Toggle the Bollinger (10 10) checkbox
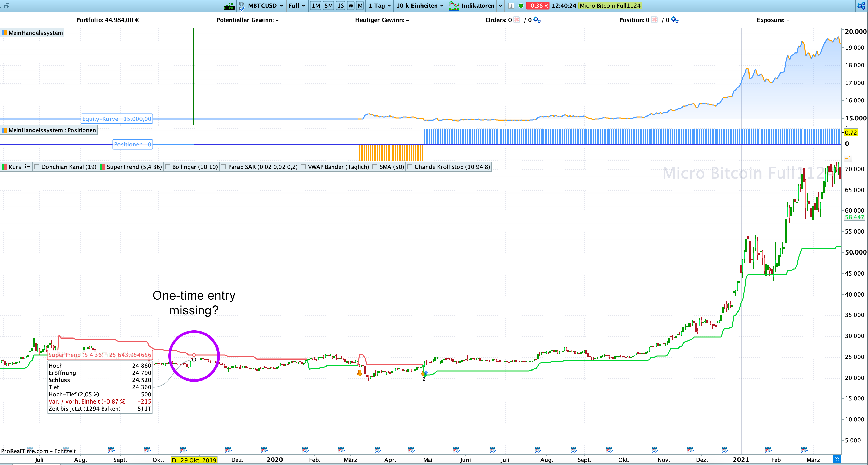 168,167
